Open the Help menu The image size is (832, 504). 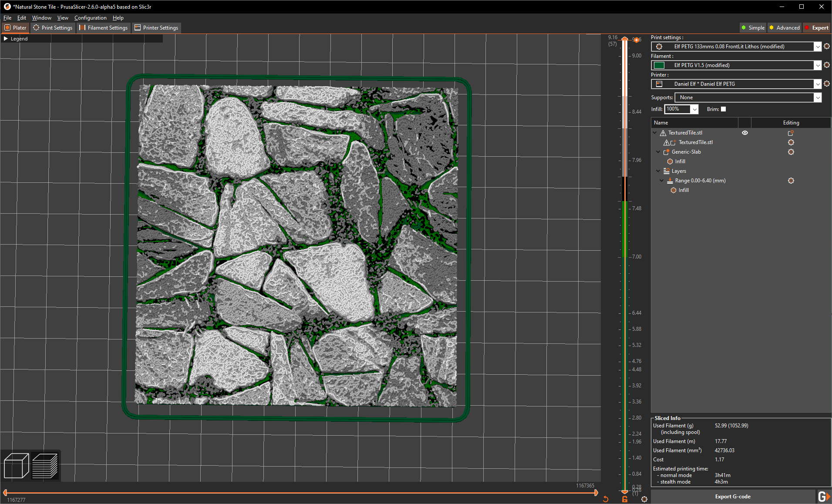point(118,18)
